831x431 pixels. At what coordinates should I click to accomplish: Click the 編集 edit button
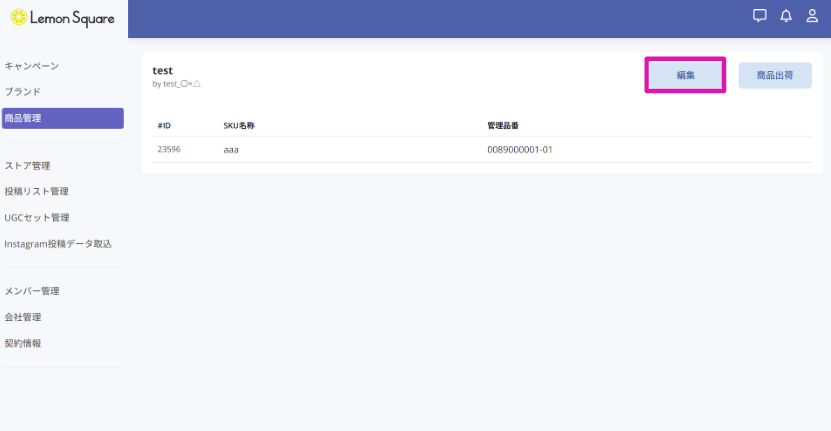pyautogui.click(x=685, y=76)
